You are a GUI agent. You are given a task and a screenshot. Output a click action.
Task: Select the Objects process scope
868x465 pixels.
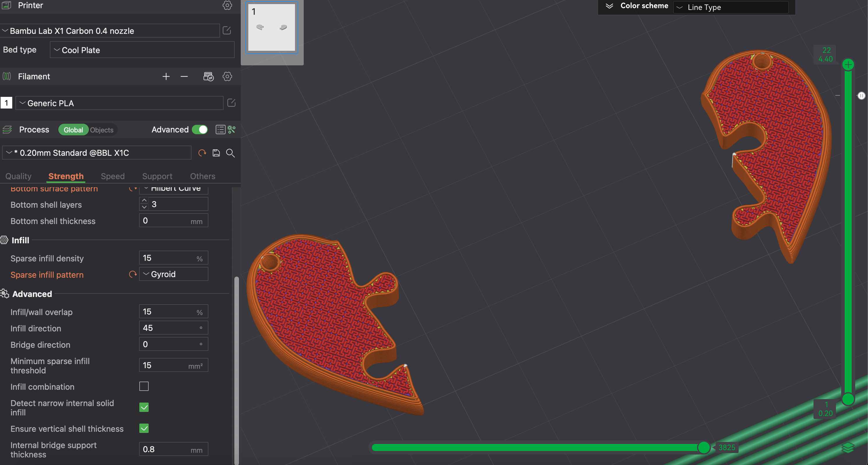pos(101,130)
